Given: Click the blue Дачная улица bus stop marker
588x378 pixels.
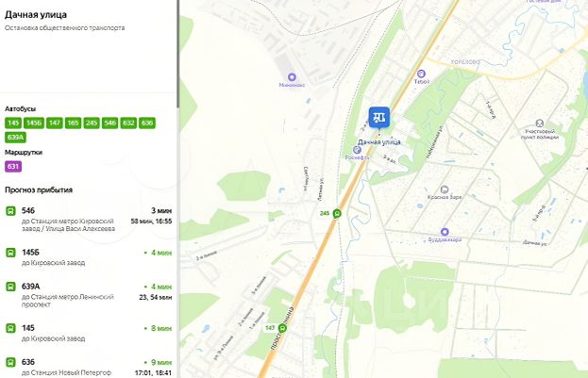Looking at the screenshot, I should [379, 117].
